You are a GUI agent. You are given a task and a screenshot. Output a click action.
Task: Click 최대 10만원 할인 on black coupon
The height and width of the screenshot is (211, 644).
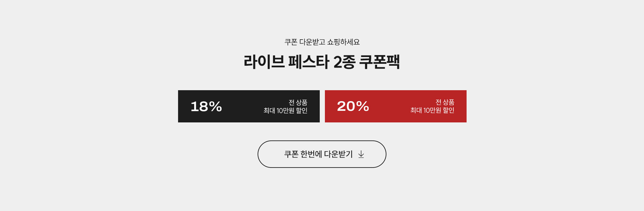click(x=285, y=110)
